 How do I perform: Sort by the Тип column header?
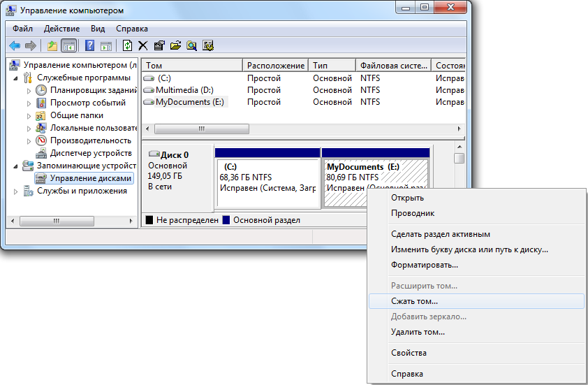(332, 65)
